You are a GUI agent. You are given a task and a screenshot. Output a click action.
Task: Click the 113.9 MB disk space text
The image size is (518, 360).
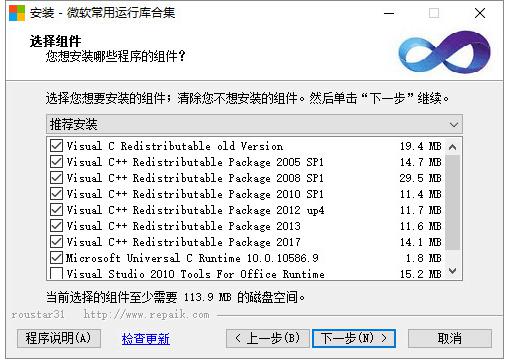point(207,297)
